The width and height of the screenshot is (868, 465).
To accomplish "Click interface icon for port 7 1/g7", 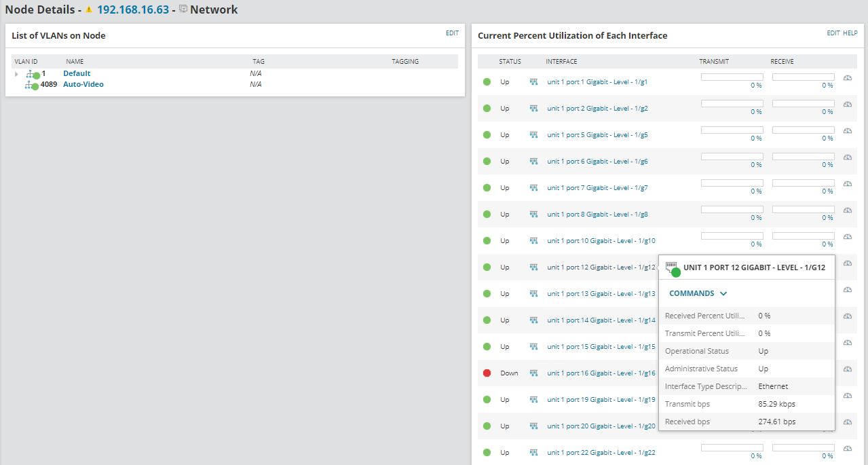I will 533,188.
